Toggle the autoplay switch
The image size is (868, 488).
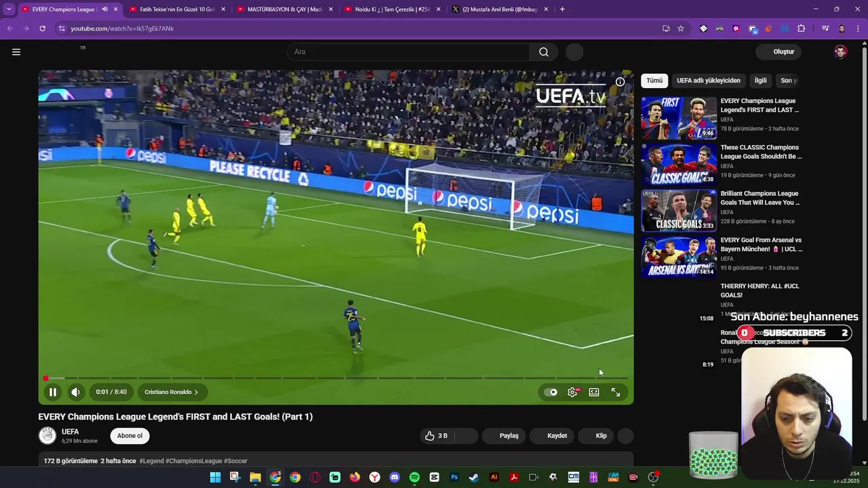(x=551, y=392)
